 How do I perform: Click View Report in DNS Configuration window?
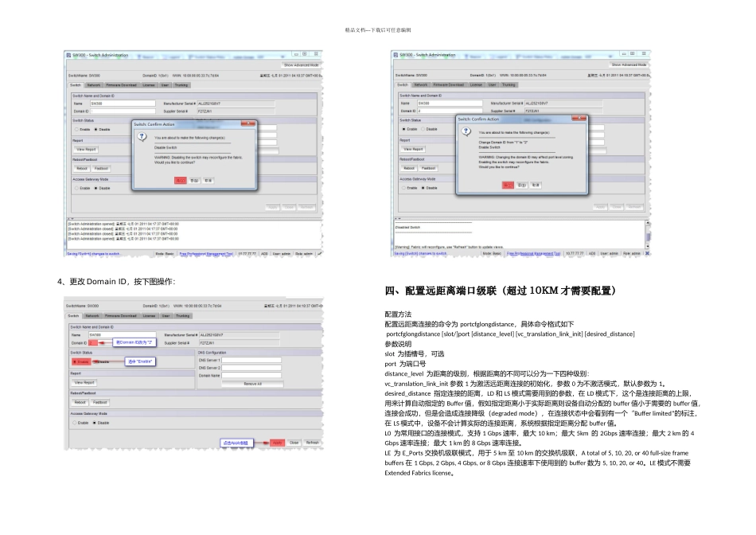pyautogui.click(x=84, y=383)
